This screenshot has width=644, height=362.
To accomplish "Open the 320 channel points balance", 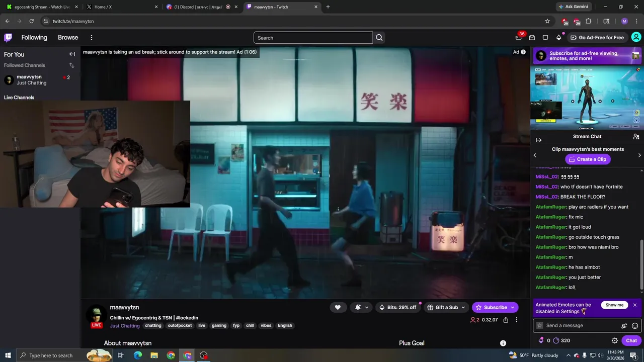I will (561, 340).
